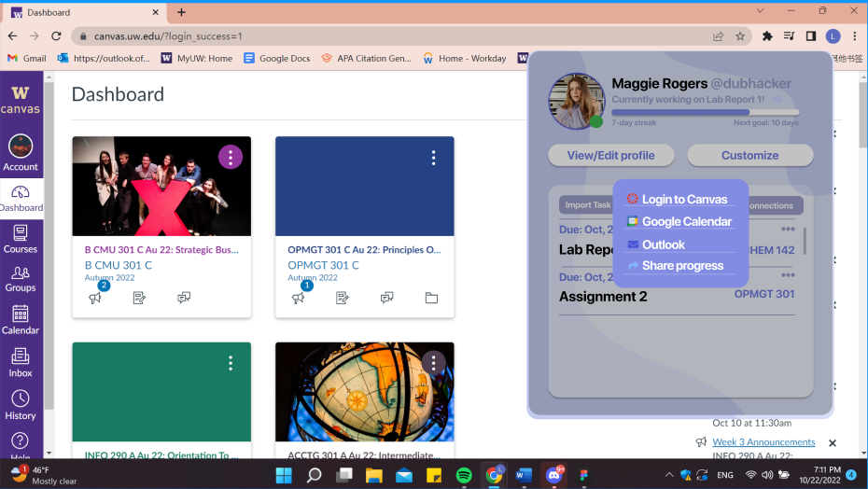Open INFO 290 A card options menu
Viewport: 868px width, 489px height.
click(x=231, y=363)
